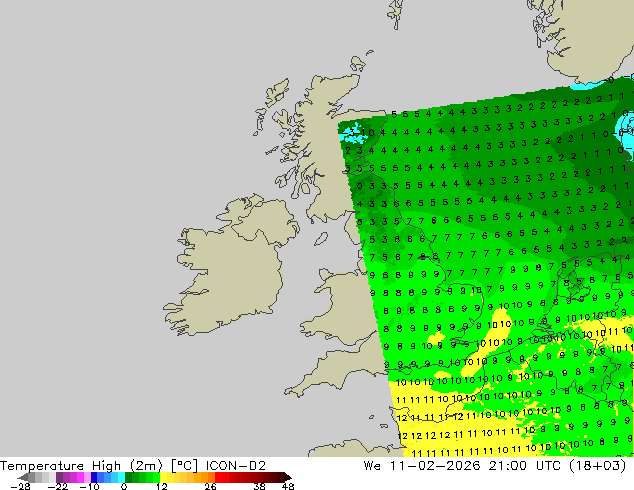Click the gray left arrow tip of the colorbar

[x=23, y=477]
